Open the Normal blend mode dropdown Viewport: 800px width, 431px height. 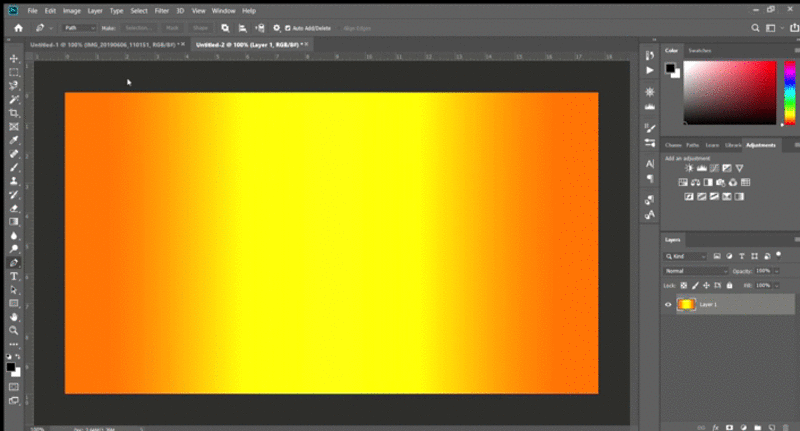pyautogui.click(x=696, y=271)
